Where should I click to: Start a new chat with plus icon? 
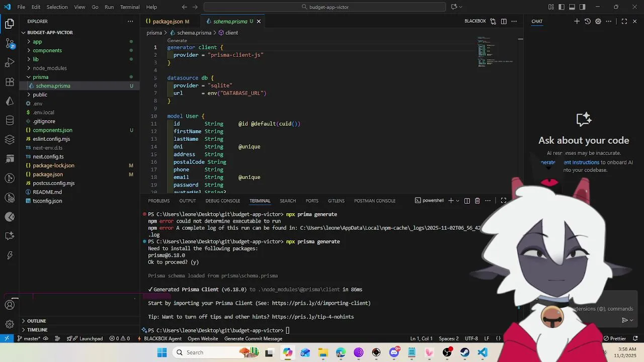tap(577, 21)
